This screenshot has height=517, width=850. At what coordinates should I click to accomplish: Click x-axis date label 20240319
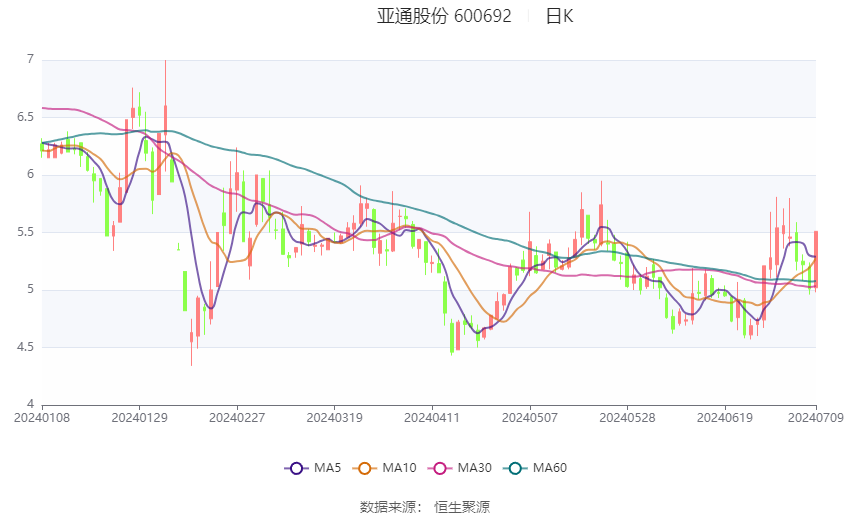(x=334, y=418)
